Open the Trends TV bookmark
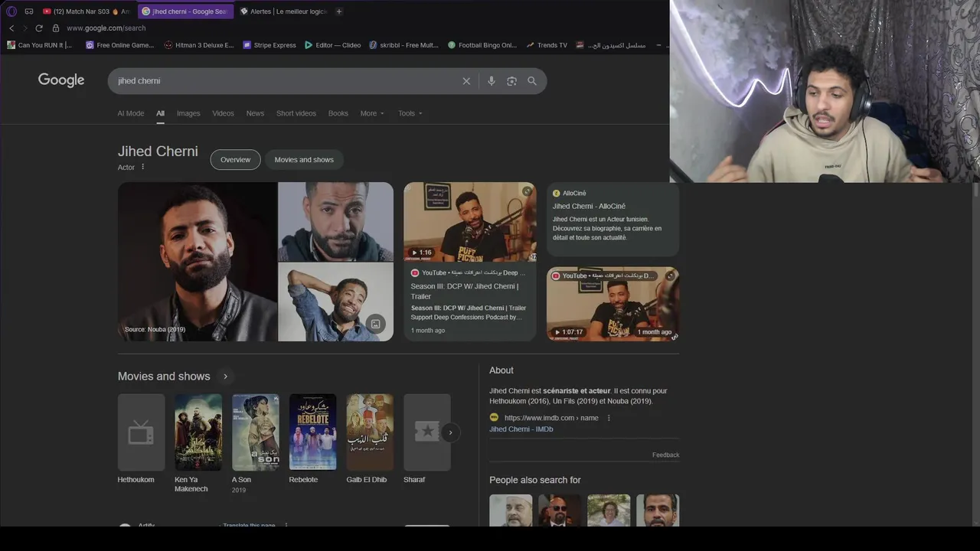The height and width of the screenshot is (551, 980). (x=547, y=45)
